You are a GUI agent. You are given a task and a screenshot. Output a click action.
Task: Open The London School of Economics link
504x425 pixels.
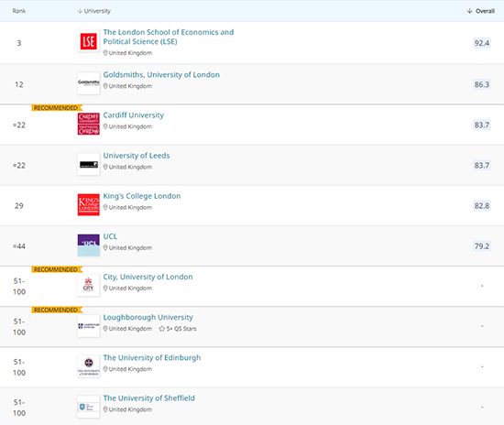168,37
